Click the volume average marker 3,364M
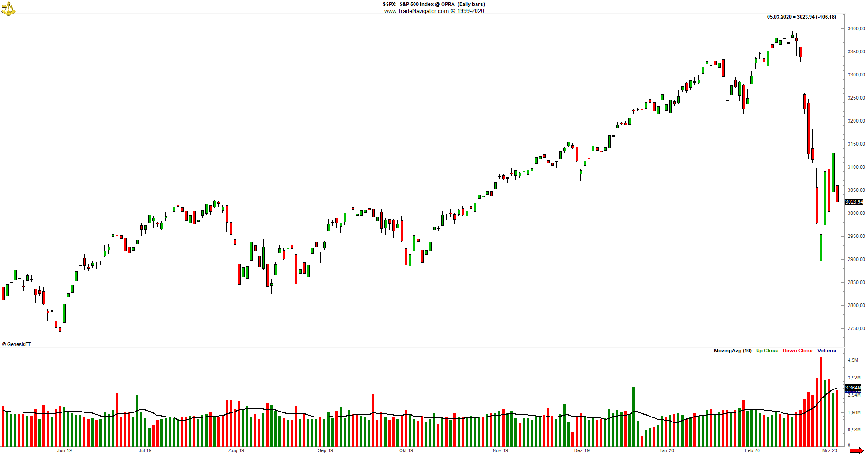The image size is (868, 455). pyautogui.click(x=853, y=388)
